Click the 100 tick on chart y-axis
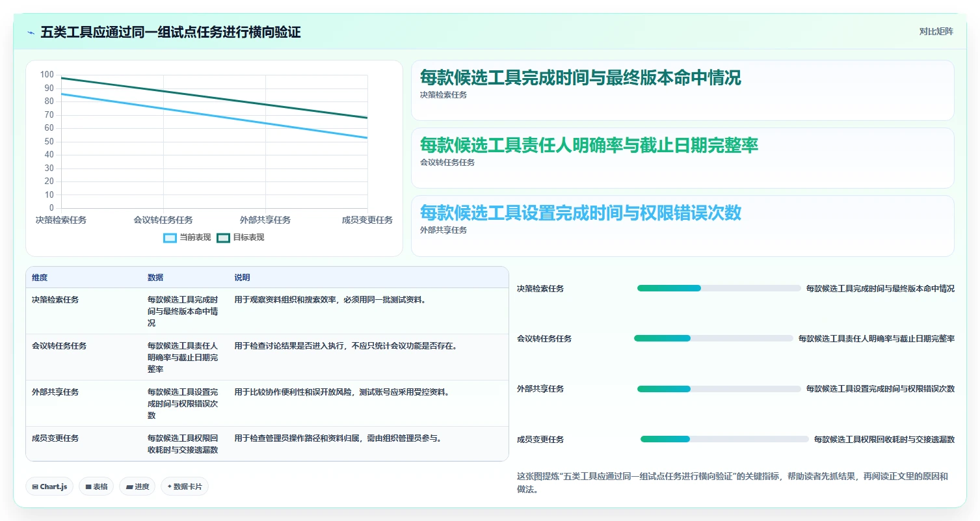Screen dimensions: 980x521 click(47, 75)
